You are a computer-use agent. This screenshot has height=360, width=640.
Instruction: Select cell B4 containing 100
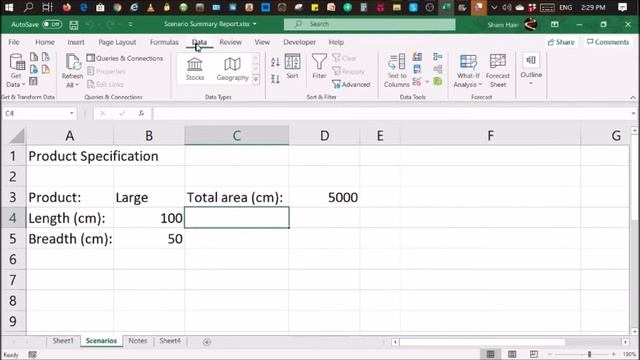click(x=149, y=218)
